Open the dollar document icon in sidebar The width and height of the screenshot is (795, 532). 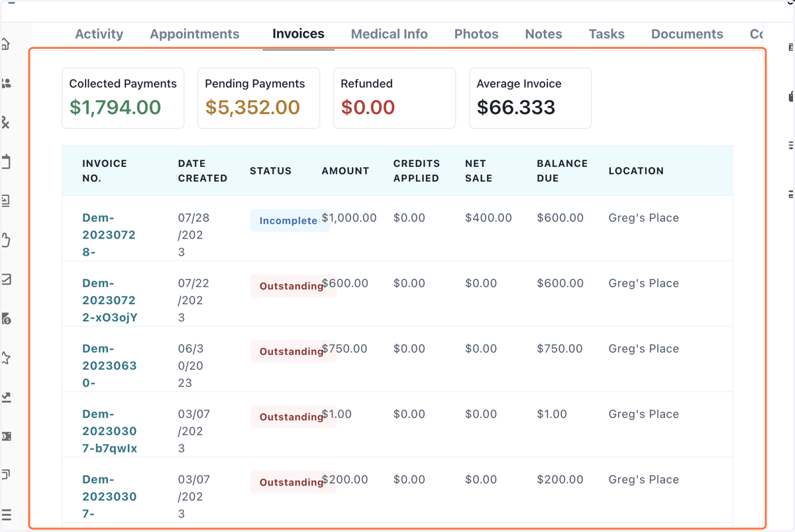(x=6, y=319)
